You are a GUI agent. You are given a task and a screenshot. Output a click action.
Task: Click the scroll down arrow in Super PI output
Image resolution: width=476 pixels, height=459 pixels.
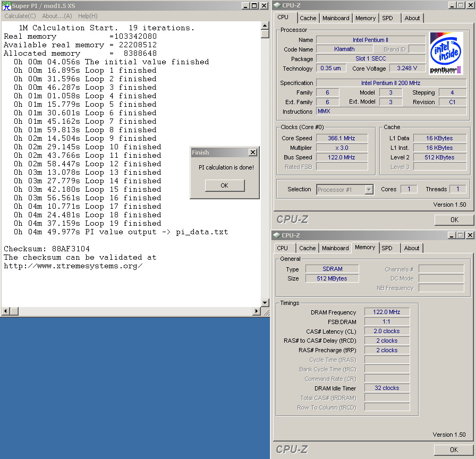click(x=265, y=303)
